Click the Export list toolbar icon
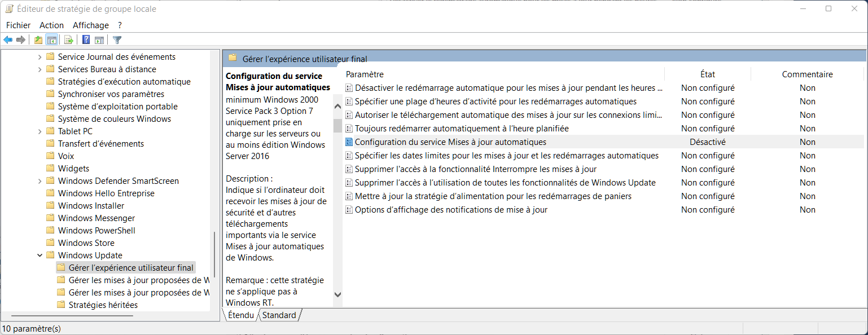 click(69, 39)
